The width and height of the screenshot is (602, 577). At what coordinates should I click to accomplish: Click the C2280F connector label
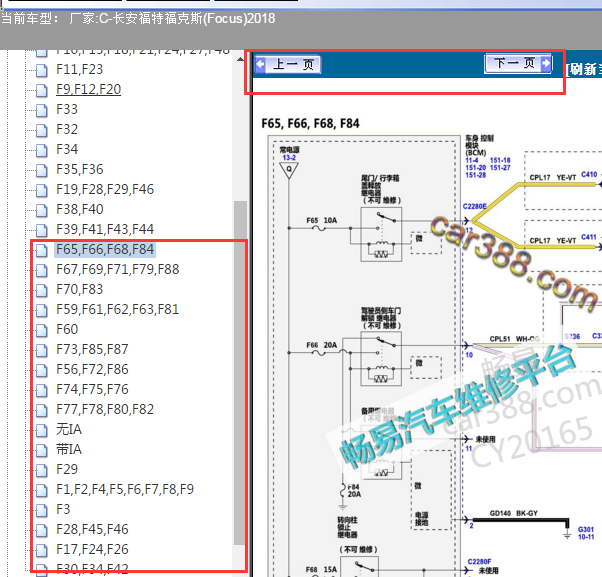click(479, 562)
